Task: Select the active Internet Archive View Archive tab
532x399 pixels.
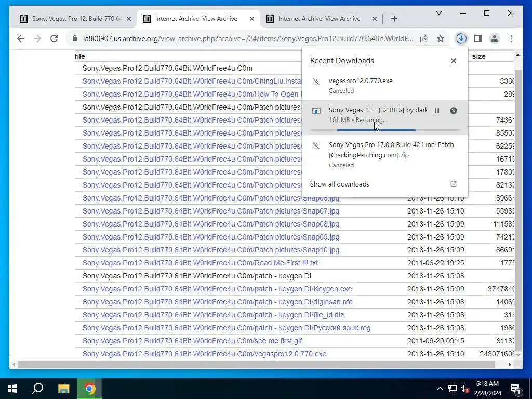Action: click(x=198, y=19)
